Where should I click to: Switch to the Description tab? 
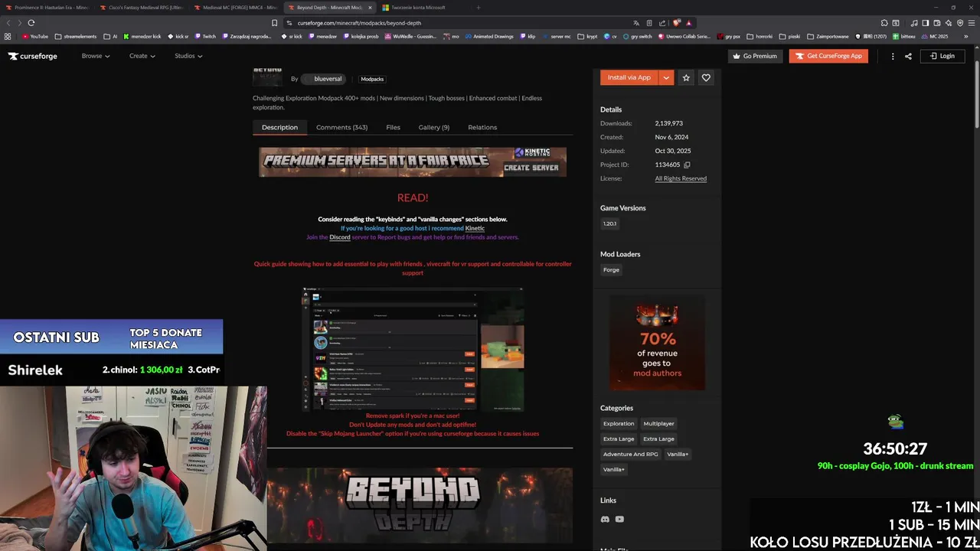coord(279,127)
